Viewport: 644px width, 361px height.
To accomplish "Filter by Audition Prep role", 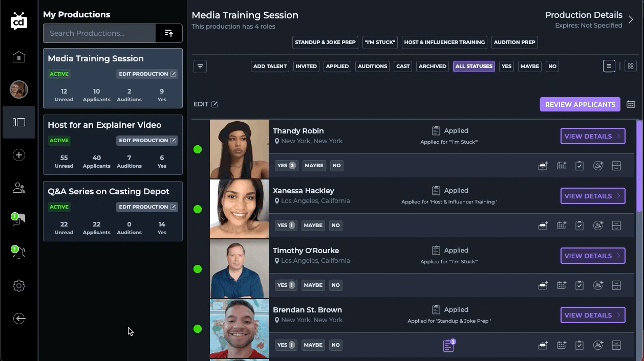I will [514, 42].
